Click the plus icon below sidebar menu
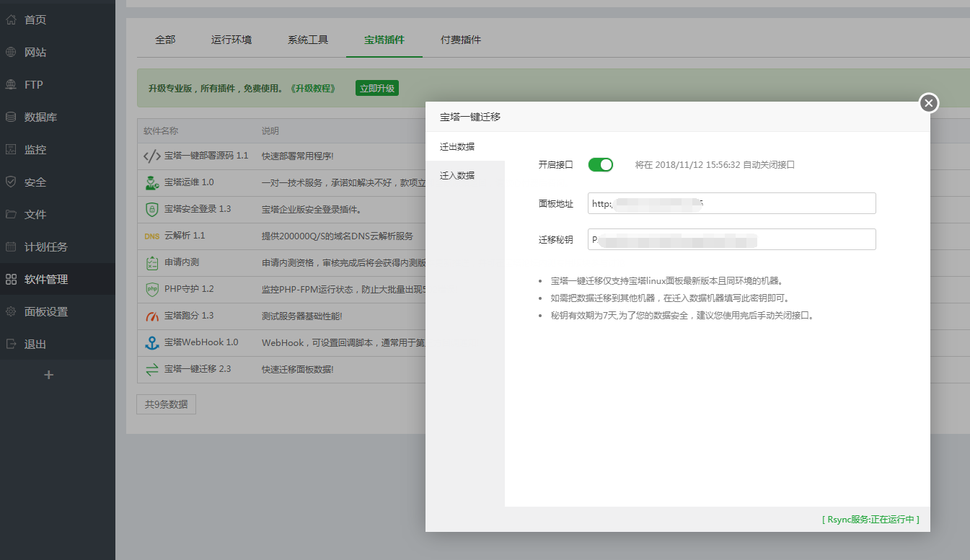 [x=49, y=375]
